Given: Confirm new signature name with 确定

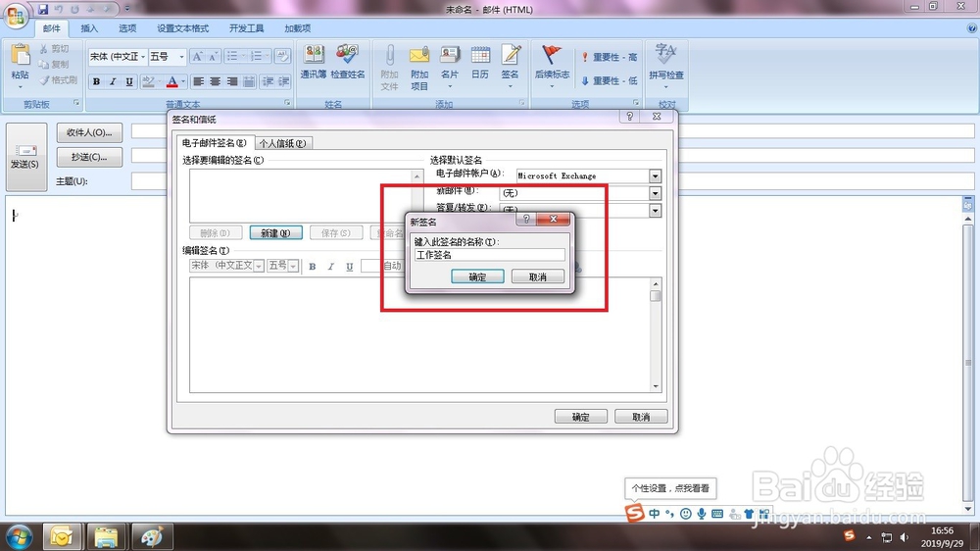Looking at the screenshot, I should 477,276.
